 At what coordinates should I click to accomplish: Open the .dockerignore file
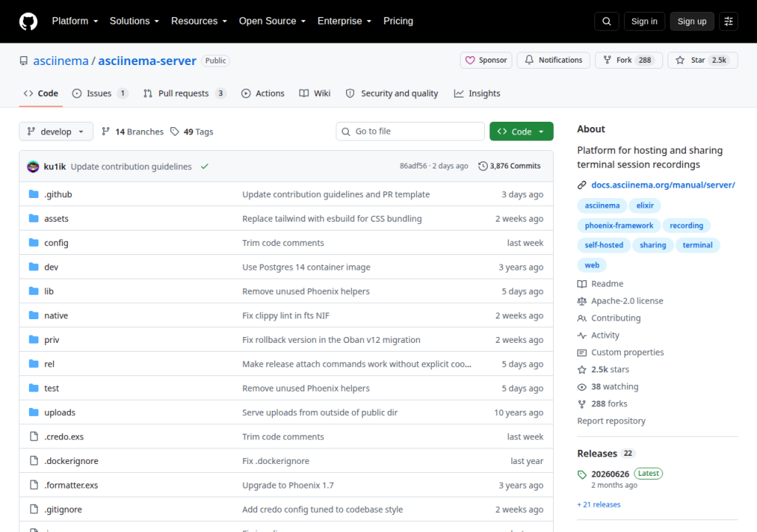[71, 461]
